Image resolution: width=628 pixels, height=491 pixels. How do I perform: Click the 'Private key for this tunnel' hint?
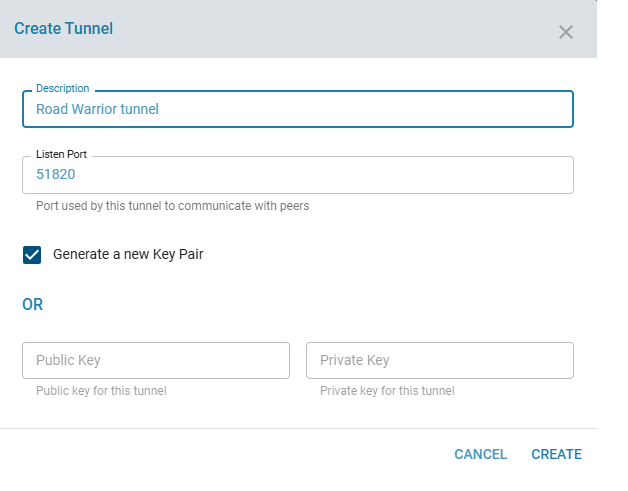387,391
